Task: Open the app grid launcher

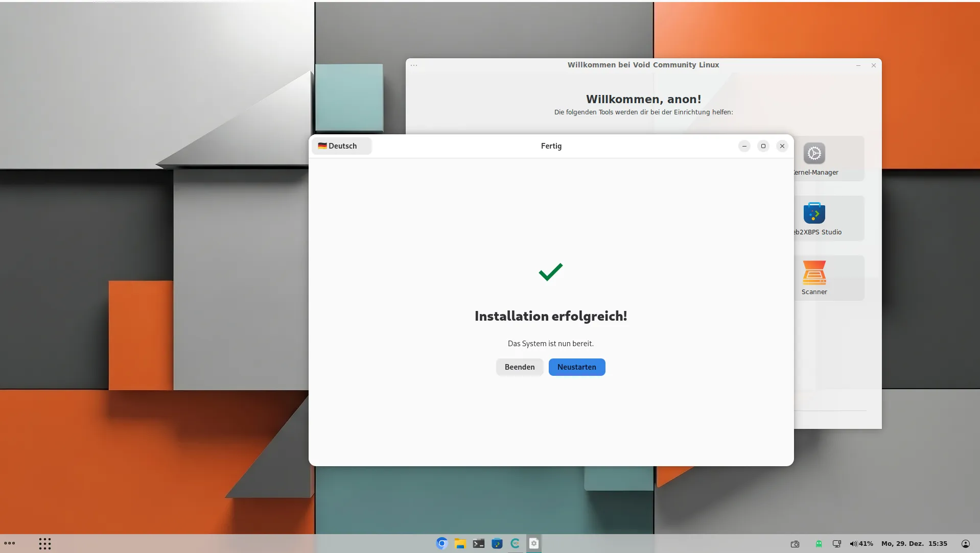Action: (45, 544)
